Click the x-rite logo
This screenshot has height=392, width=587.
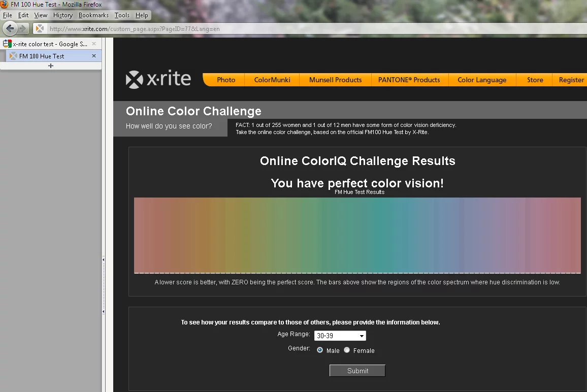pos(158,79)
